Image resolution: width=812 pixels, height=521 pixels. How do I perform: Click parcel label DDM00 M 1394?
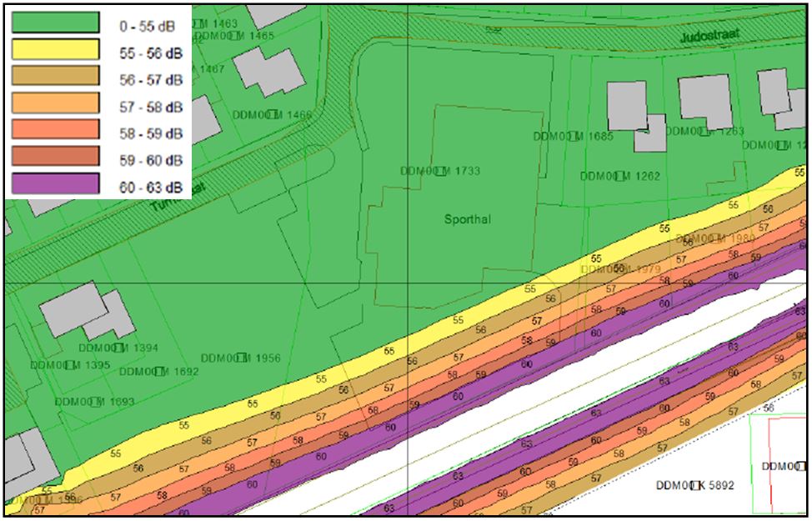click(x=118, y=348)
